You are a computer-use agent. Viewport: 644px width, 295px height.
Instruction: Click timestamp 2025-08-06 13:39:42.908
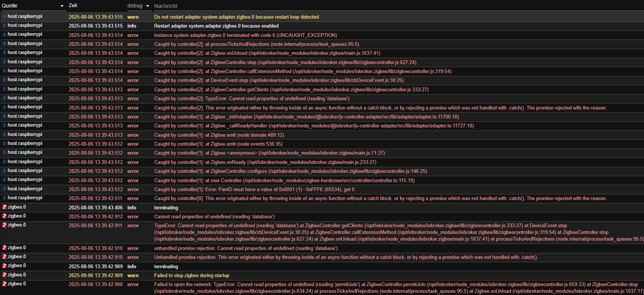(96, 284)
